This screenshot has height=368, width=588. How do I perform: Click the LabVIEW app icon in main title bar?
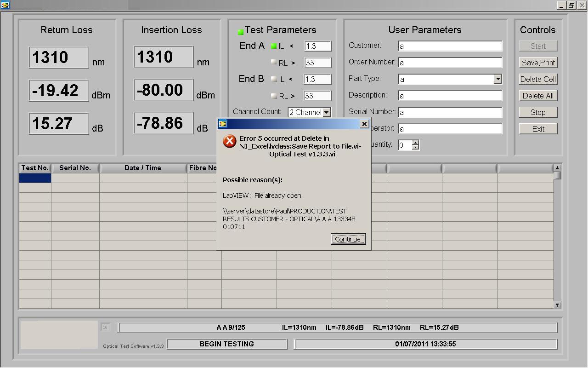5,5
